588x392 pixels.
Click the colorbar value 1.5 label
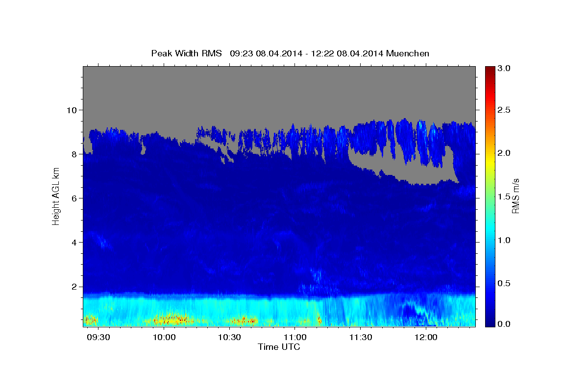coord(505,196)
